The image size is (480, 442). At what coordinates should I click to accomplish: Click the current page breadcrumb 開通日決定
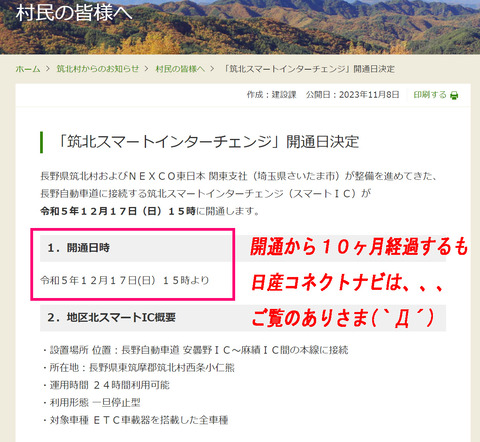tap(309, 69)
